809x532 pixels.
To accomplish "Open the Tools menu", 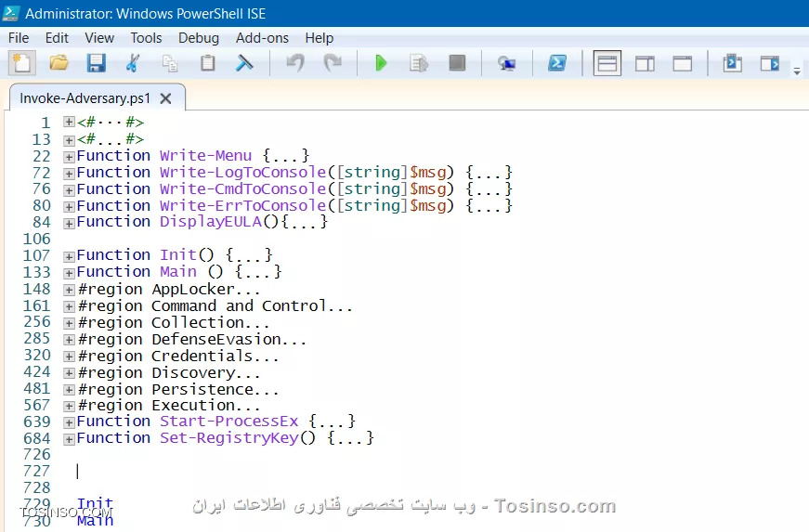I will point(146,38).
